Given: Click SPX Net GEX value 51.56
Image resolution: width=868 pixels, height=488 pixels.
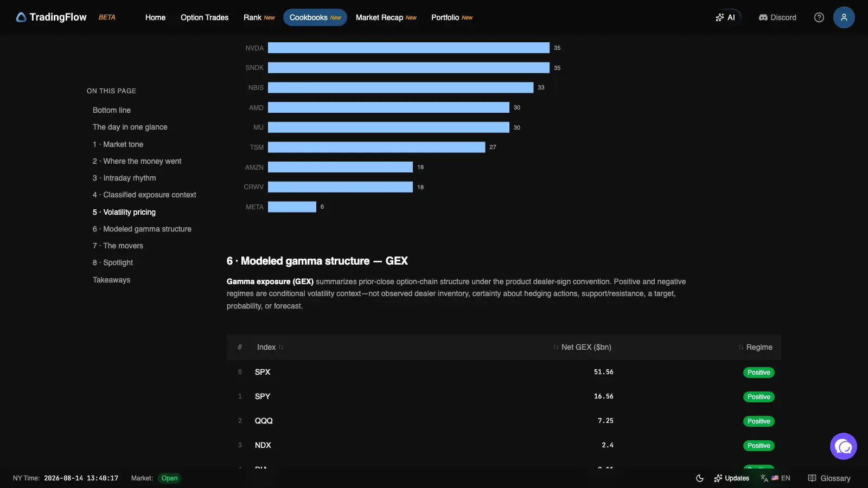Looking at the screenshot, I should point(604,372).
